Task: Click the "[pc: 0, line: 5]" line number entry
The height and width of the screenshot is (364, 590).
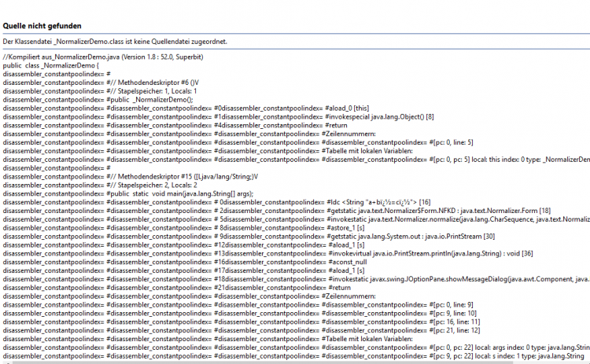Action: [x=452, y=142]
